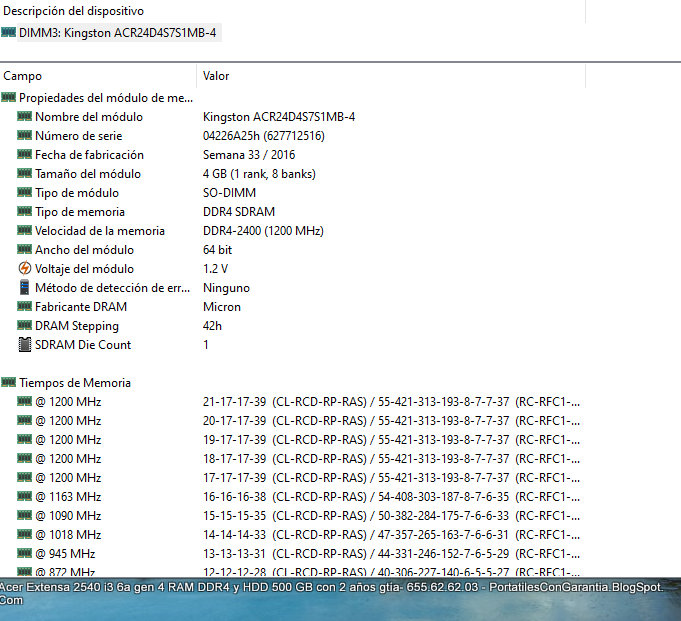Viewport: 681px width, 621px height.
Task: Click icon of Propiedades del módulo group
Action: pos(8,97)
